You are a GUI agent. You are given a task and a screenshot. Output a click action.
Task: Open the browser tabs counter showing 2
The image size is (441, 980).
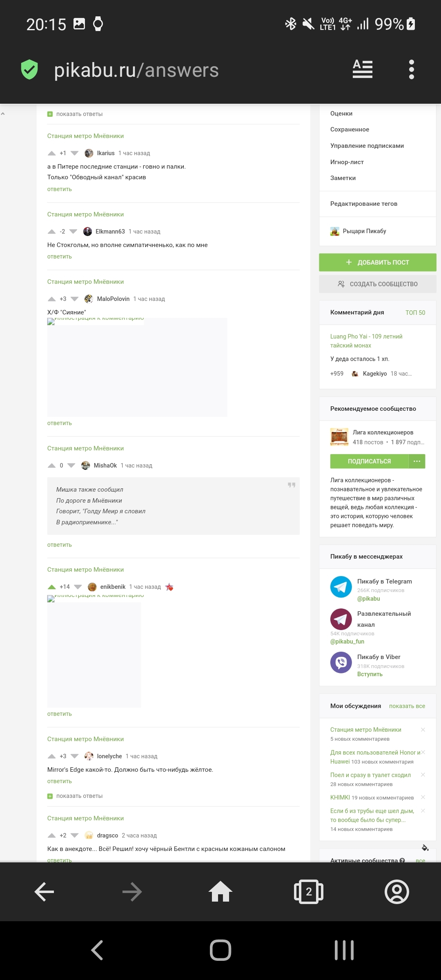(309, 892)
